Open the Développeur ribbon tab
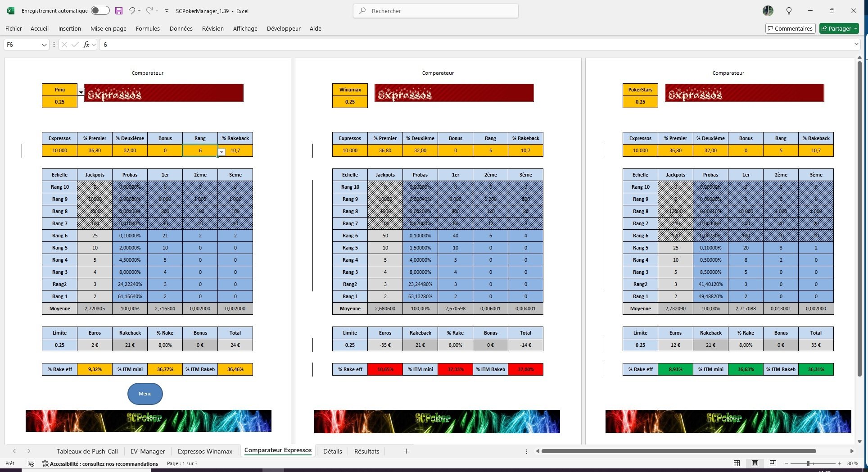The image size is (868, 472). (x=284, y=28)
